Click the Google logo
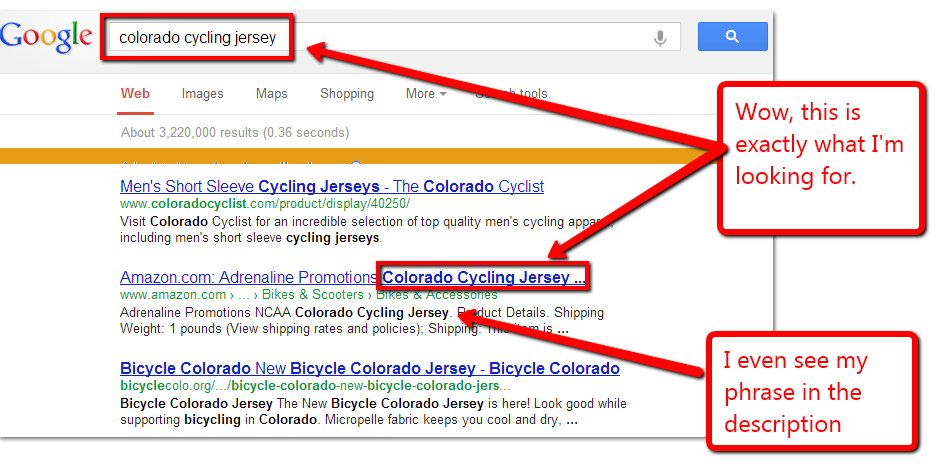The image size is (945, 464). [46, 37]
